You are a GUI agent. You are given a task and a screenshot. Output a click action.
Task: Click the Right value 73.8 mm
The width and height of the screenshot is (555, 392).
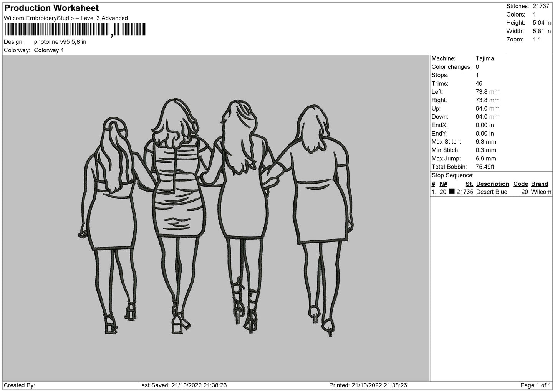click(487, 100)
